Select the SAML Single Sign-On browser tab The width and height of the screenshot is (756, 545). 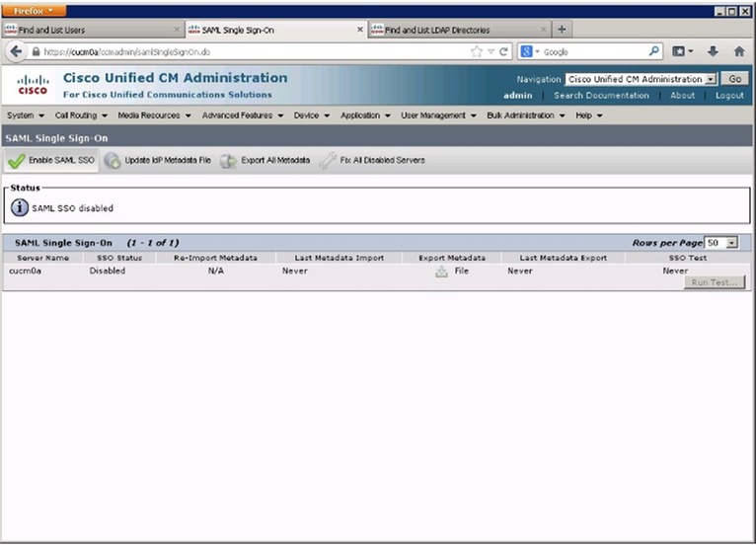pos(274,30)
